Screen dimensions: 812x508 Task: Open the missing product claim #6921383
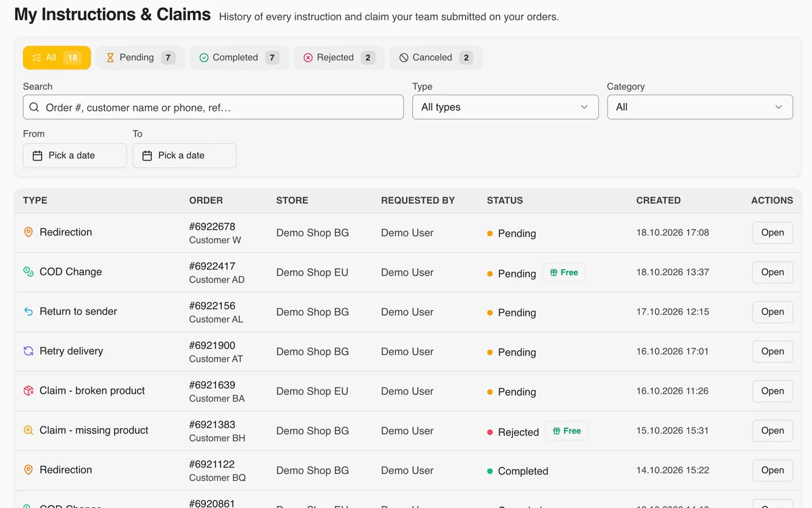coord(773,431)
